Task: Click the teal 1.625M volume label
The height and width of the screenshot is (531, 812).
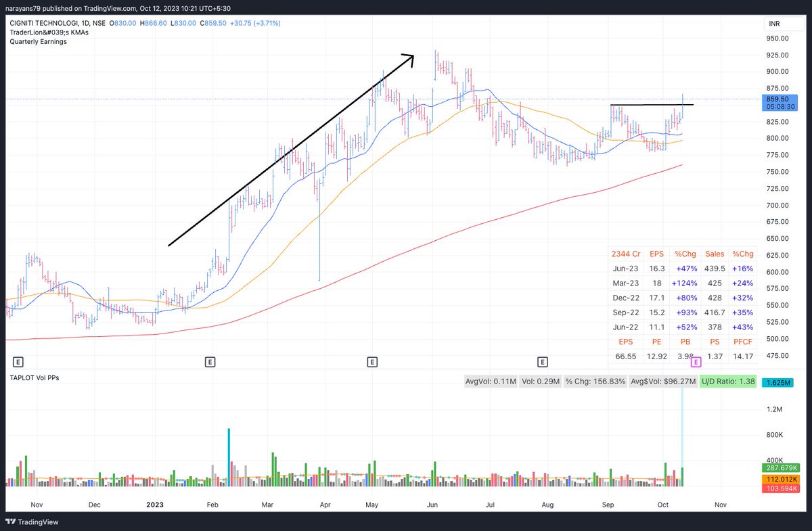Action: point(780,382)
